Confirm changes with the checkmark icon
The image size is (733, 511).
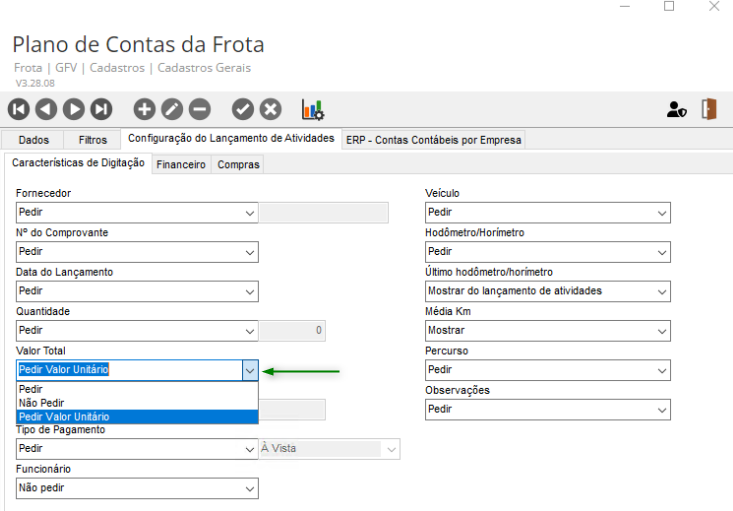243,109
